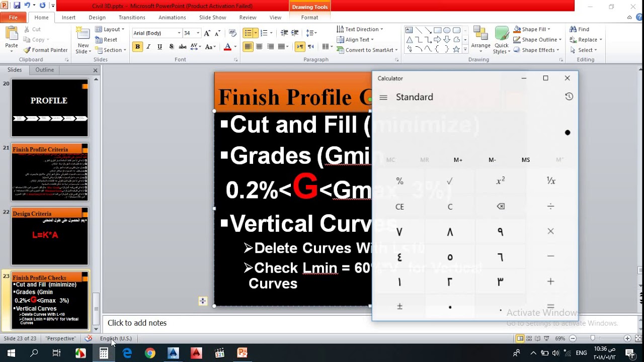Viewport: 644px width, 362px height.
Task: Switch to Insert ribbon tab
Action: [68, 18]
